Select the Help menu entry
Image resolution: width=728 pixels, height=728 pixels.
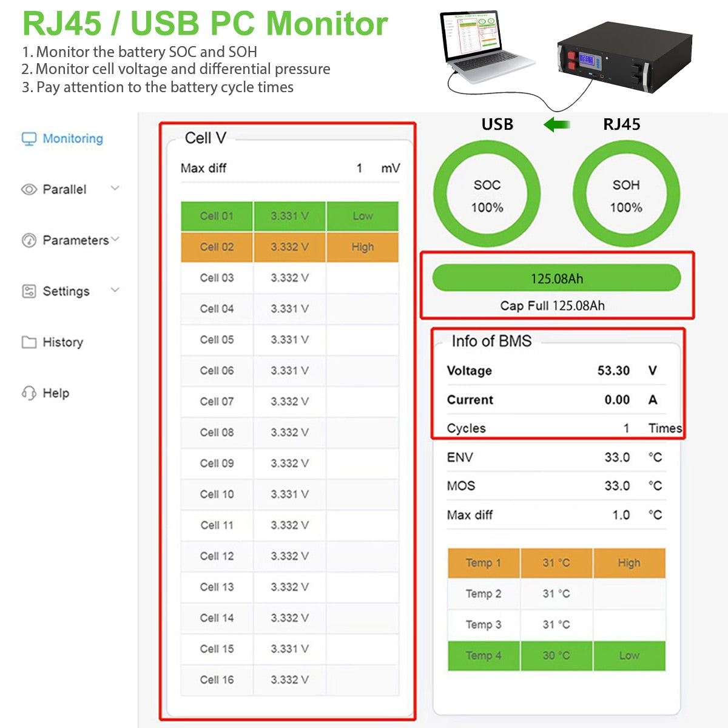coord(55,393)
